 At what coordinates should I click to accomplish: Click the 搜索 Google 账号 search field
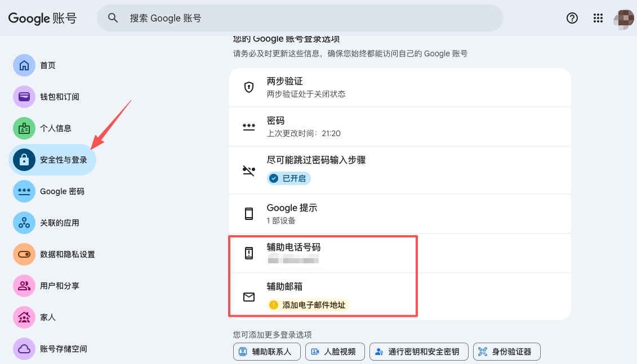point(300,18)
